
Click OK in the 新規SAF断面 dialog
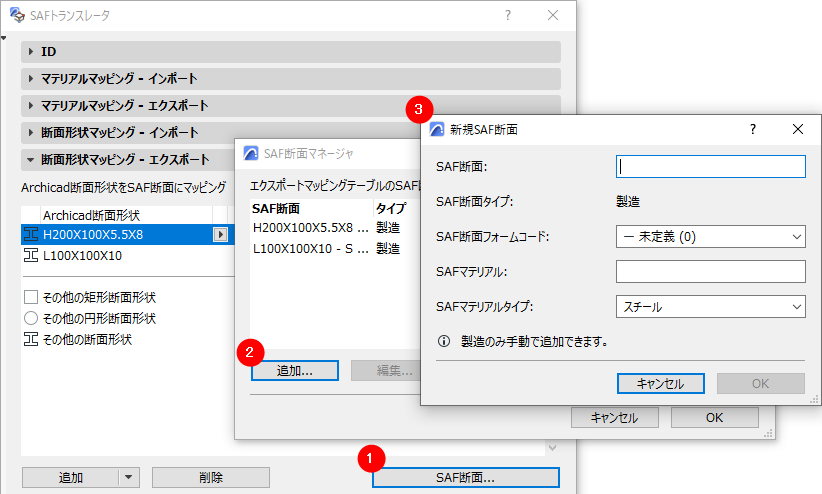pos(761,383)
